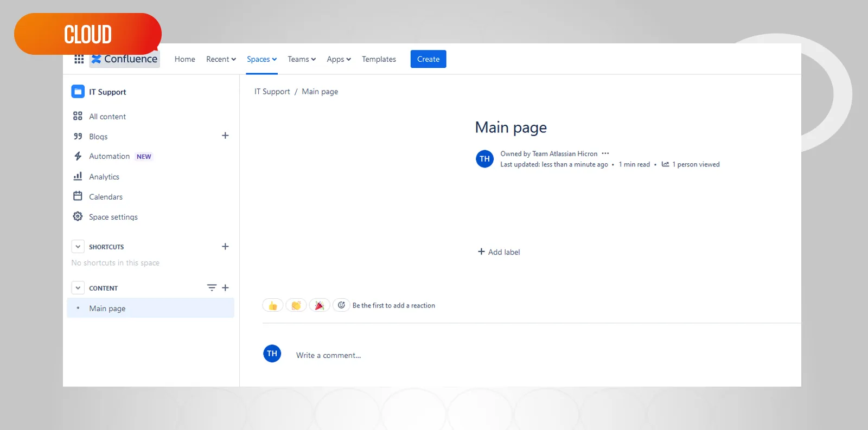This screenshot has height=430, width=868.
Task: Open the Recent dropdown menu
Action: click(221, 59)
